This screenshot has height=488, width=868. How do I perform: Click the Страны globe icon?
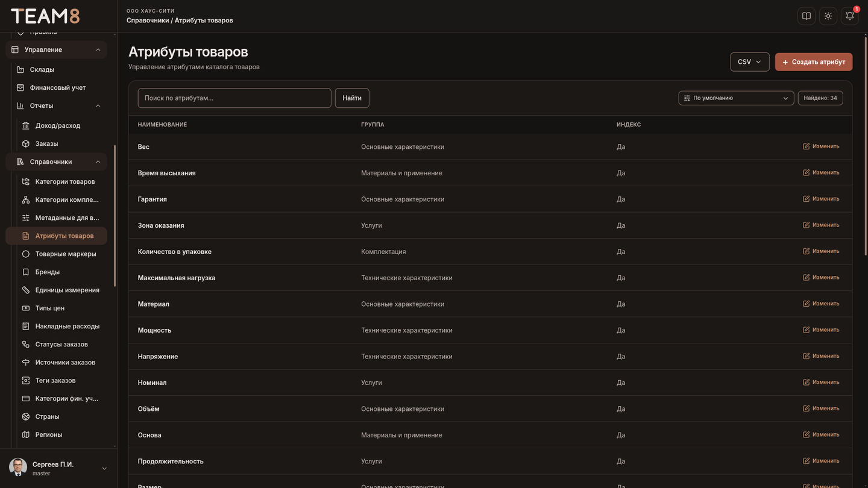pyautogui.click(x=26, y=417)
